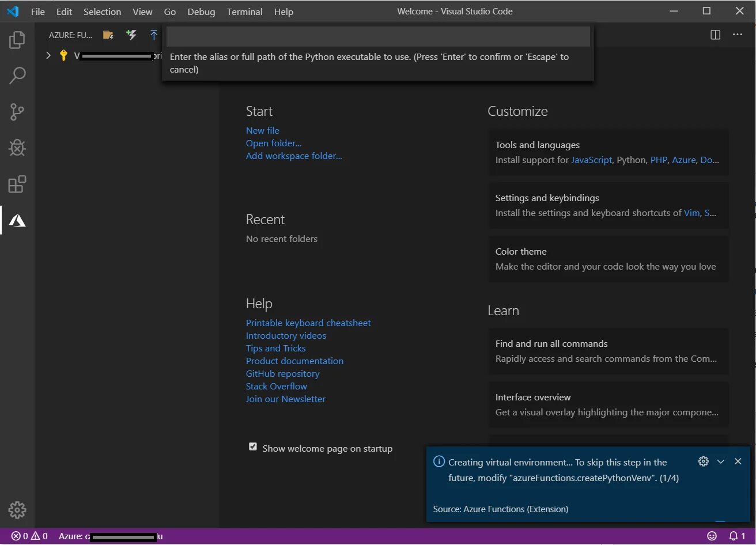
Task: Click the JavaScript link in Tools and languages
Action: tap(591, 160)
